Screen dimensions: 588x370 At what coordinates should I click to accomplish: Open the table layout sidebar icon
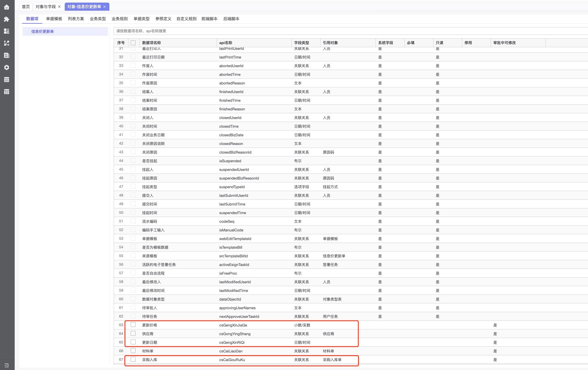click(7, 92)
